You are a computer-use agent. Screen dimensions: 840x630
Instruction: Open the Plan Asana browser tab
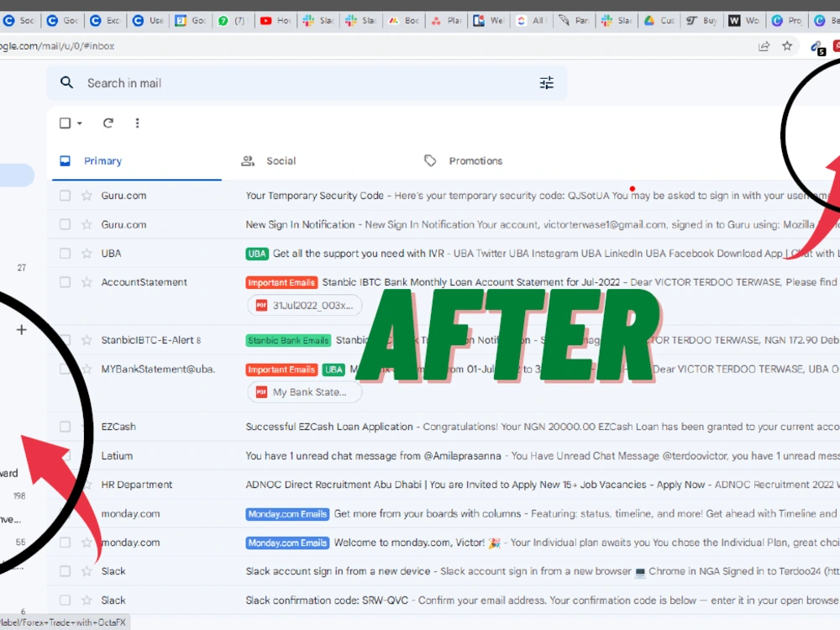pos(446,20)
